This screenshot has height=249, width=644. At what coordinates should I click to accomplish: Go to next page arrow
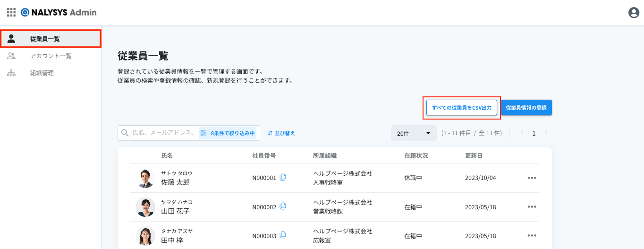pyautogui.click(x=546, y=133)
